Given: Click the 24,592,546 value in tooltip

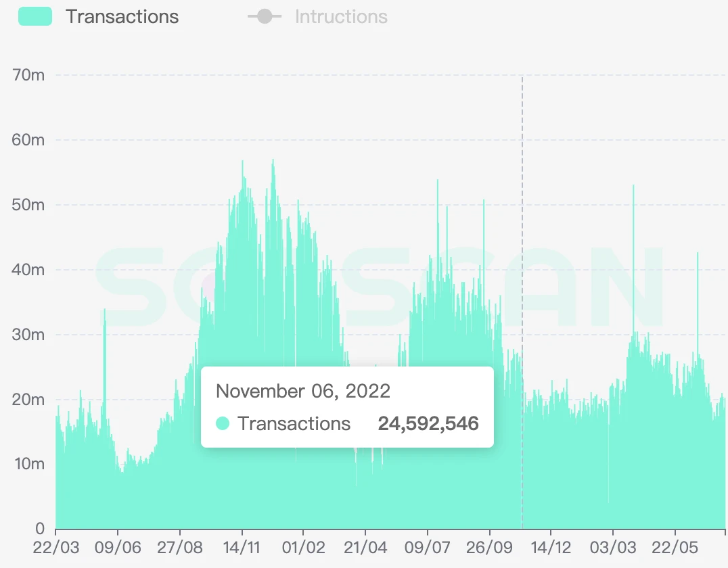Looking at the screenshot, I should pyautogui.click(x=428, y=424).
